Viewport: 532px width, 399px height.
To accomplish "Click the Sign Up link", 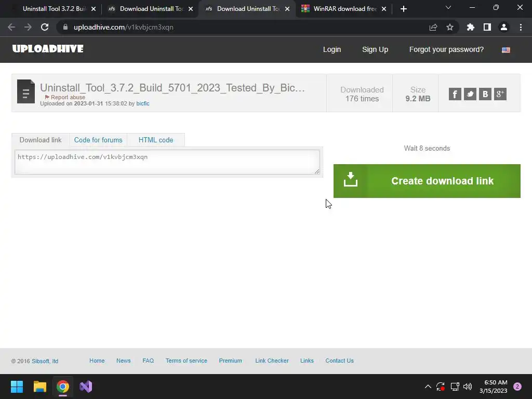I will pos(375,49).
